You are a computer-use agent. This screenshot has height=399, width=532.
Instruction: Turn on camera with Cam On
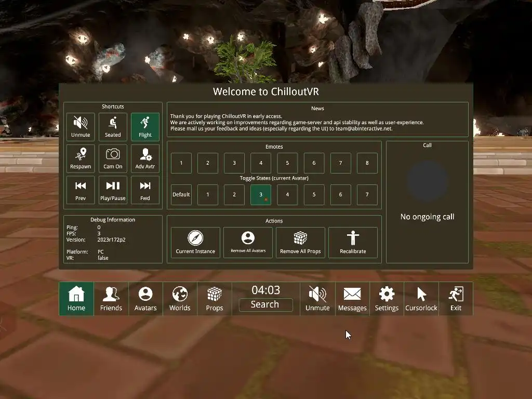pos(113,158)
